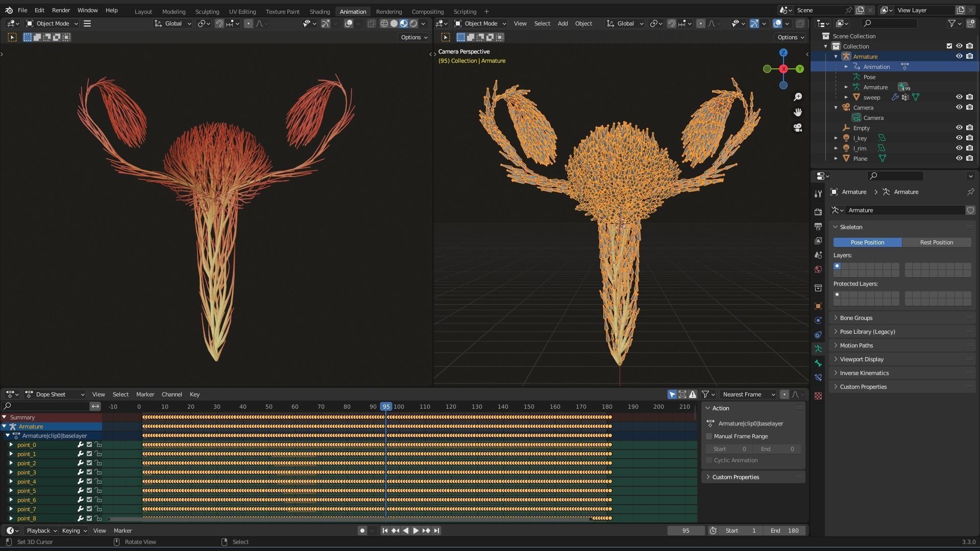Hide the Plane object in the outliner
Viewport: 980px width, 551px height.
(959, 158)
